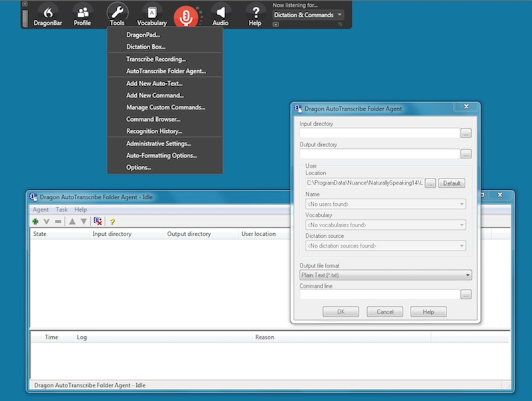This screenshot has width=532, height=401.
Task: Browse for Input directory with ... button
Action: point(465,133)
